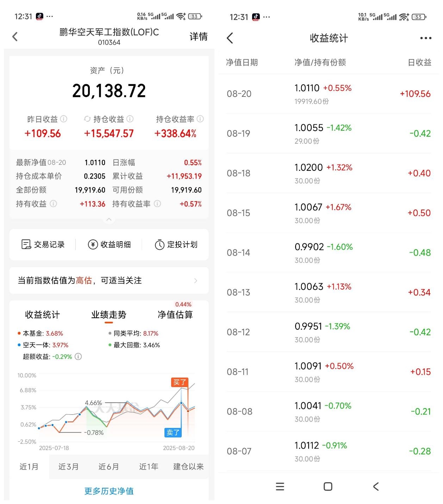Tap info icon next to 昨日收益
The width and height of the screenshot is (443, 504).
[x=64, y=119]
